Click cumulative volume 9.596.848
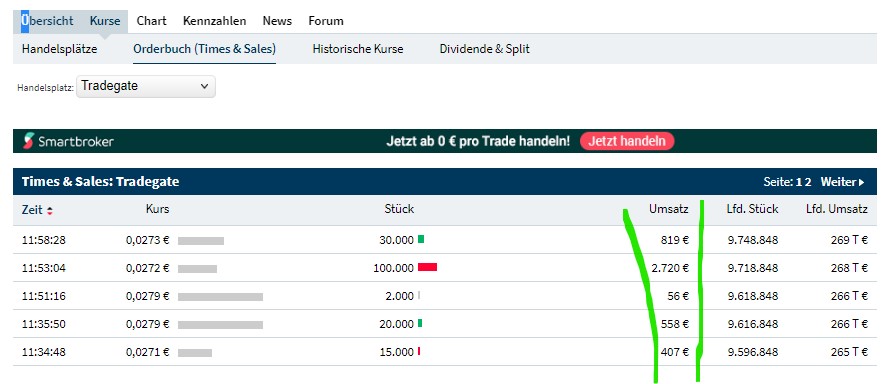 point(753,352)
